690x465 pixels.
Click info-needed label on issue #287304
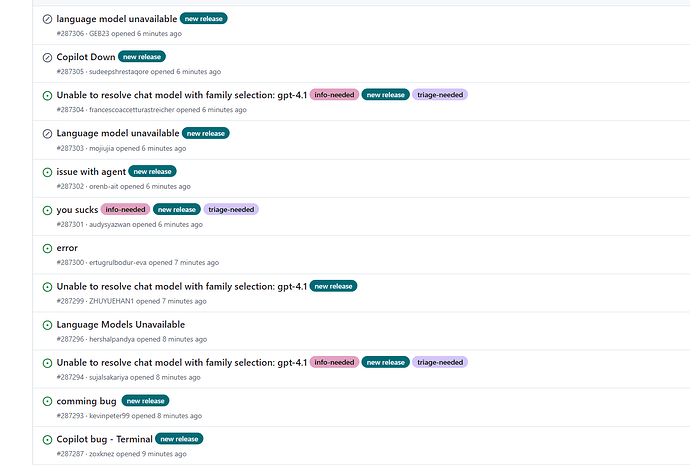(334, 95)
